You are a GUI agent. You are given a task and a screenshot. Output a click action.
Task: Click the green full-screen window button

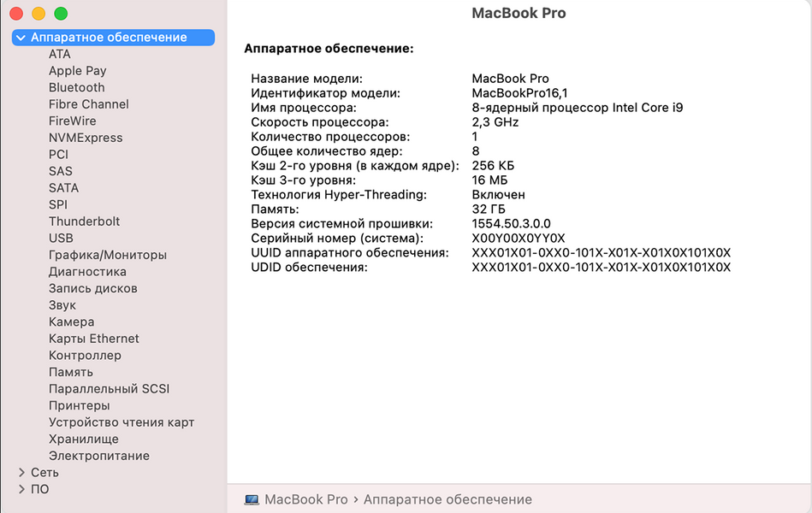61,14
